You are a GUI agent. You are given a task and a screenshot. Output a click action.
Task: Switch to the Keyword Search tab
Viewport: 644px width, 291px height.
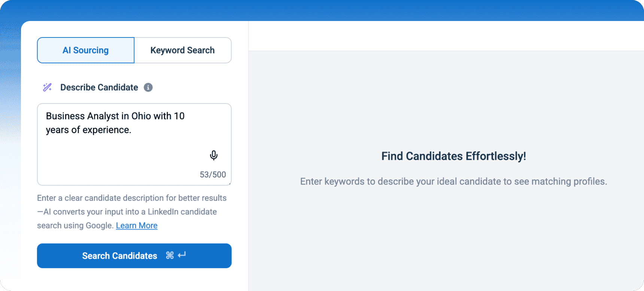click(x=182, y=50)
